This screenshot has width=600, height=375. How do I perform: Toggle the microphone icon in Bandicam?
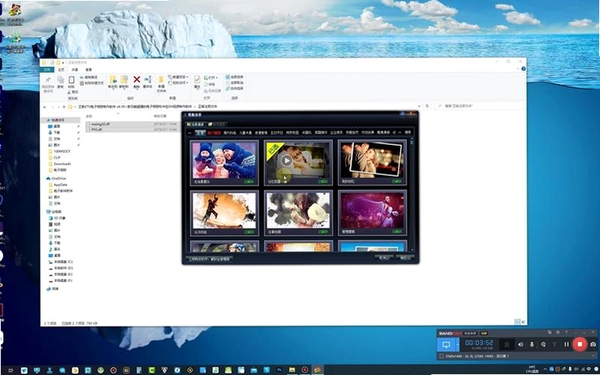coord(532,344)
